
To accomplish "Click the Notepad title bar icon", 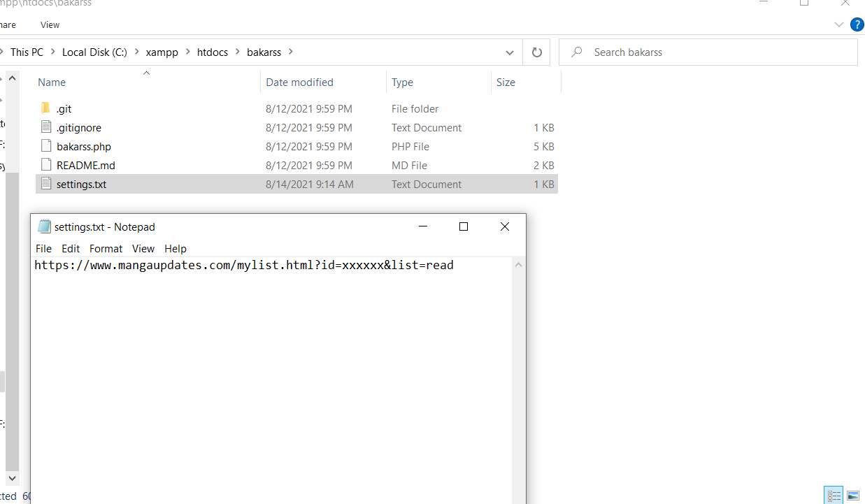I will [44, 226].
